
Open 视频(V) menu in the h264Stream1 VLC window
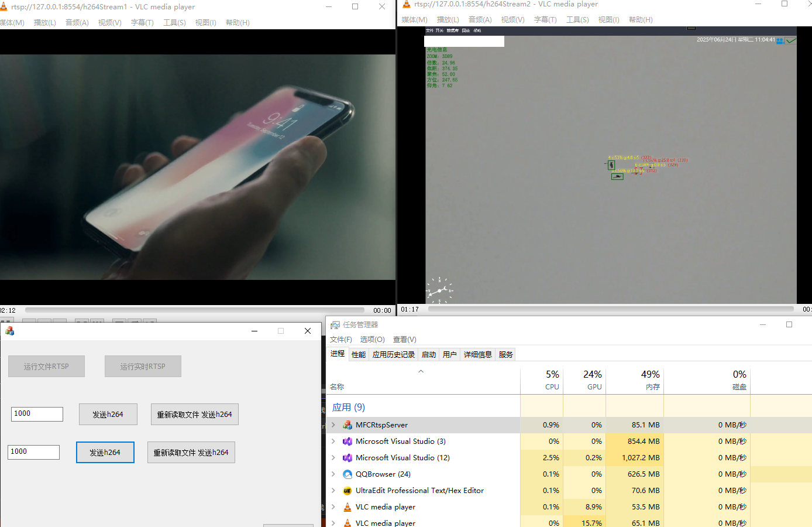(110, 23)
